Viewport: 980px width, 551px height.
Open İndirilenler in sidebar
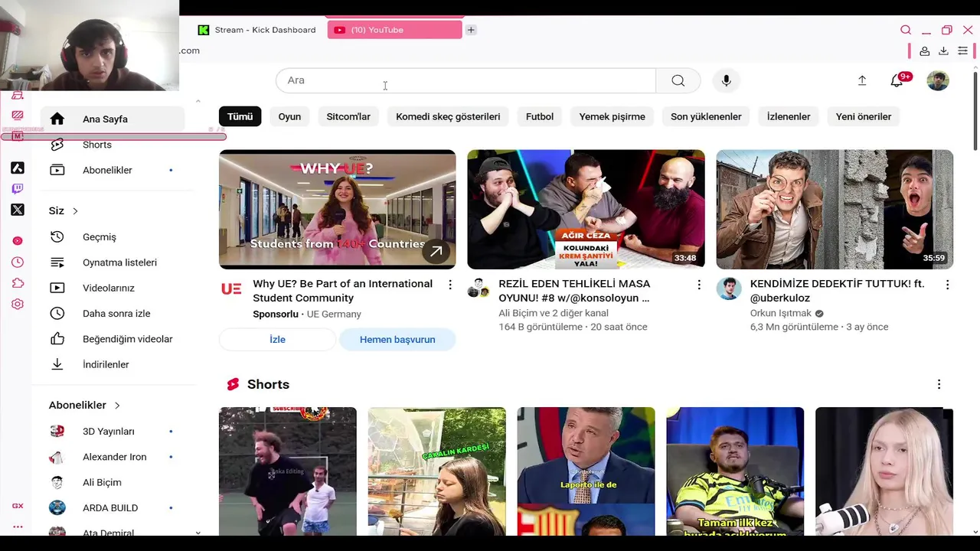pos(113,364)
